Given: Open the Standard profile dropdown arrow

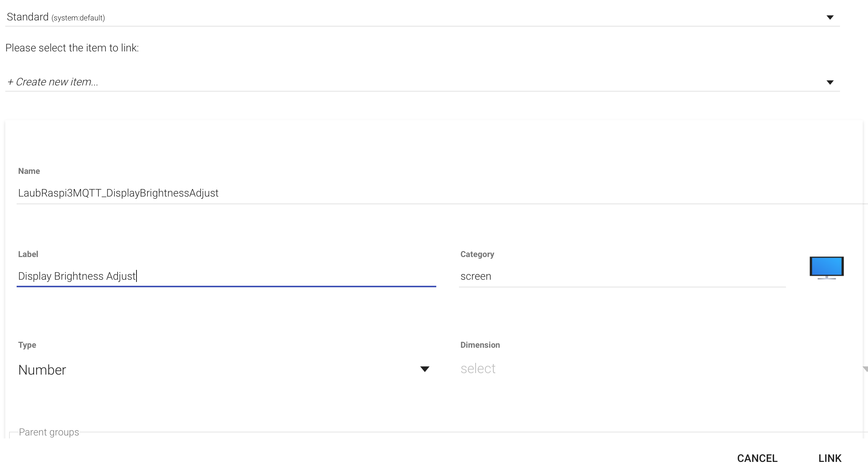Looking at the screenshot, I should click(830, 17).
